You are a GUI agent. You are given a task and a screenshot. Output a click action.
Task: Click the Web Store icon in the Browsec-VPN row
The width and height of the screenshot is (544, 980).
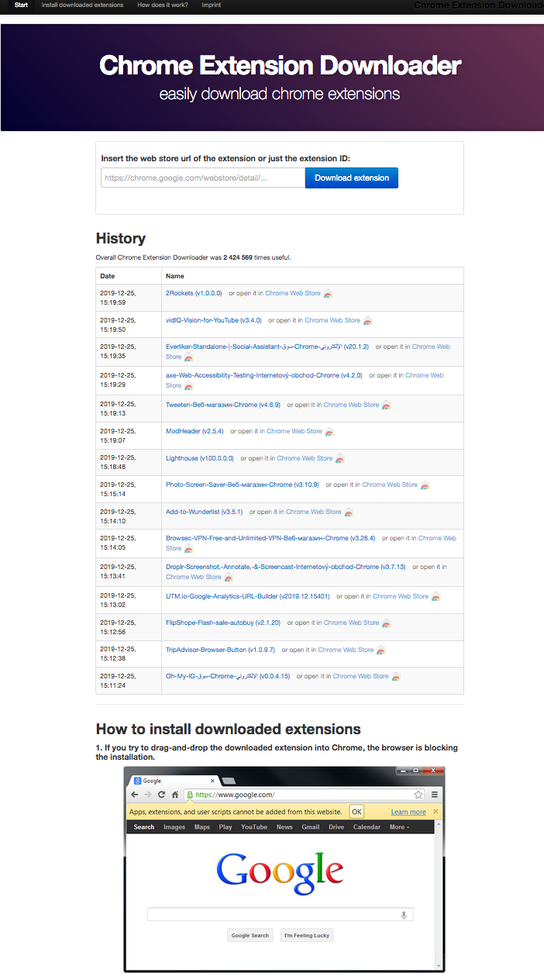click(188, 549)
